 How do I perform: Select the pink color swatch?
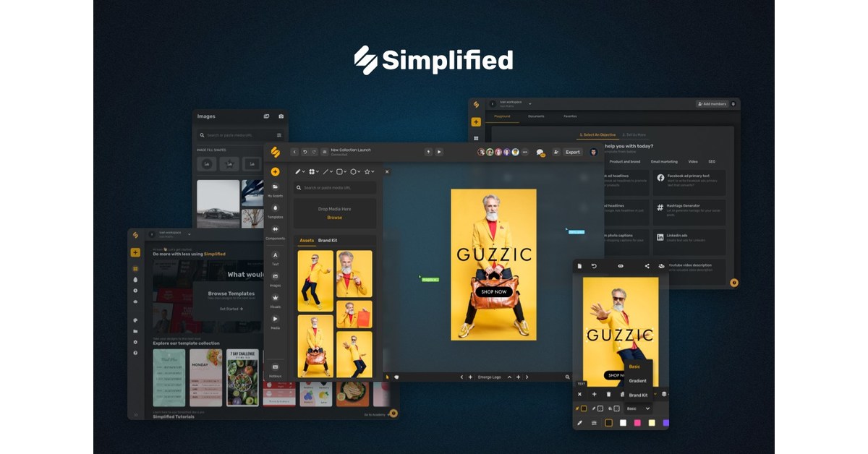click(x=637, y=423)
